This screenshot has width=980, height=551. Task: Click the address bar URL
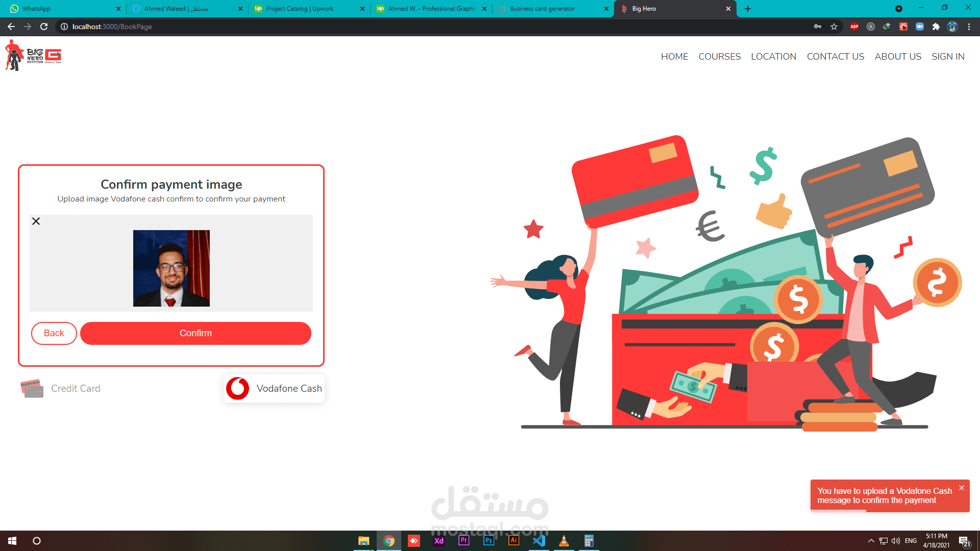(x=112, y=27)
